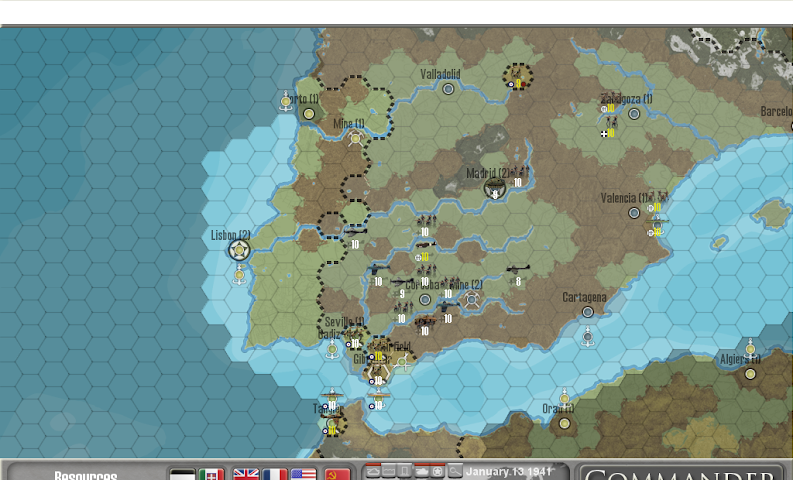The image size is (800, 480).
Task: Select the Mine (1) pickaxe icon
Action: tap(356, 138)
